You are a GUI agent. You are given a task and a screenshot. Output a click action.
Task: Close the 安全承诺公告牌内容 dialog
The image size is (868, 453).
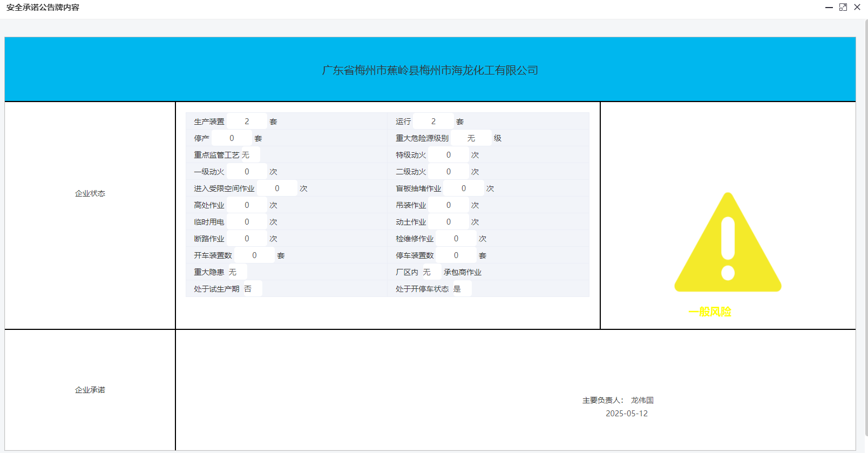click(857, 7)
